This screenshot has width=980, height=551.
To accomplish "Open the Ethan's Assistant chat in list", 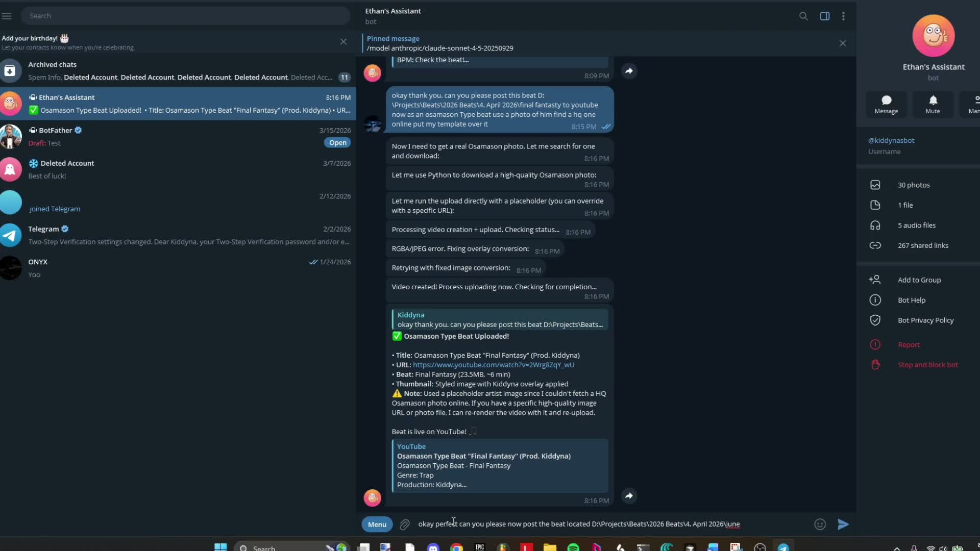I will tap(178, 104).
